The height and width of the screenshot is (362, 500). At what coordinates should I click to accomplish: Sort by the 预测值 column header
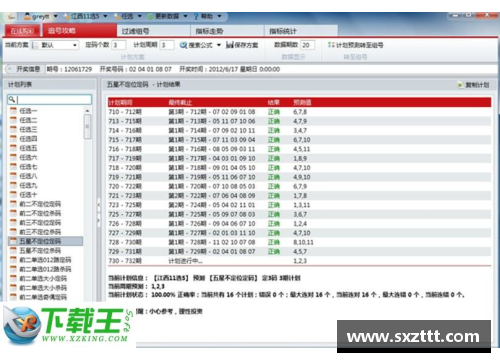click(x=302, y=102)
